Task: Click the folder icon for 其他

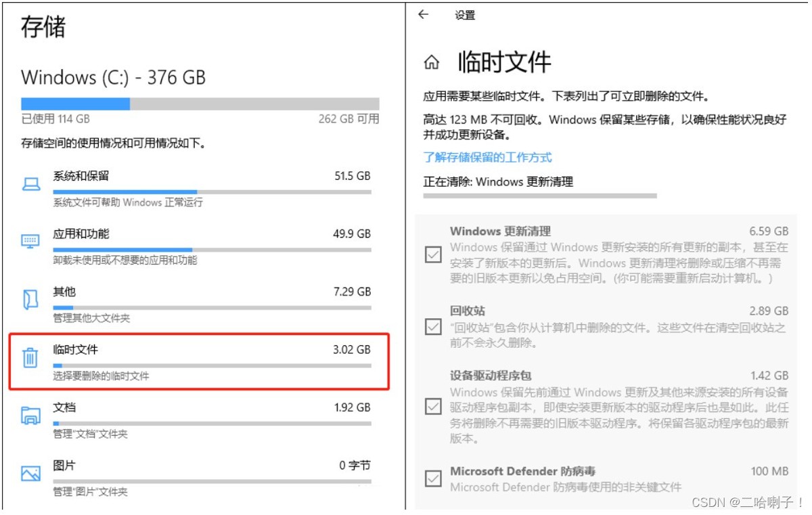Action: [30, 299]
